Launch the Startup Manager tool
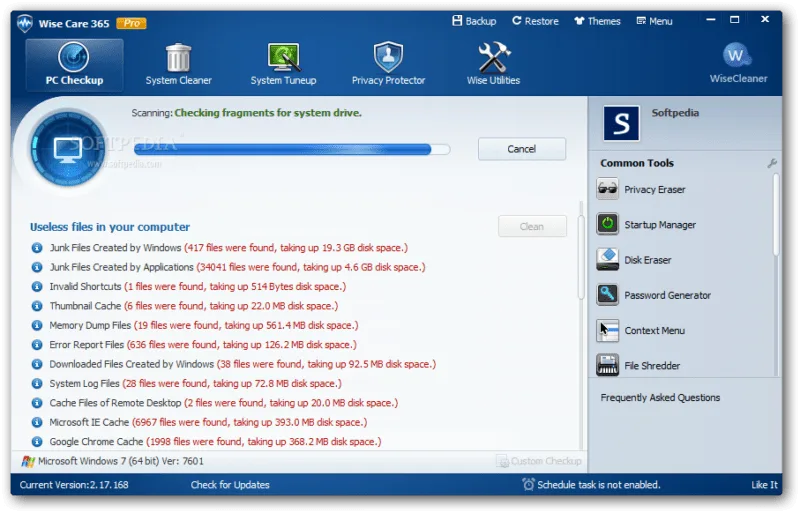The image size is (800, 513). point(646,225)
